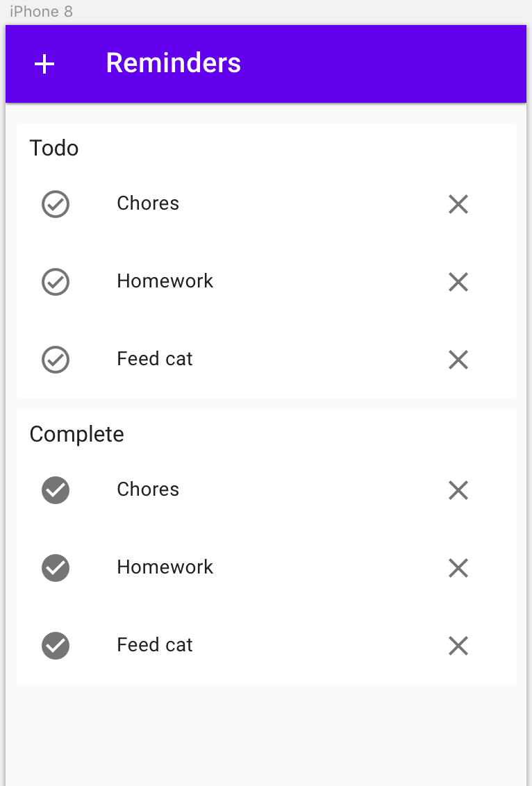Remove Feed cat from Complete list
This screenshot has width=532, height=786.
[458, 646]
